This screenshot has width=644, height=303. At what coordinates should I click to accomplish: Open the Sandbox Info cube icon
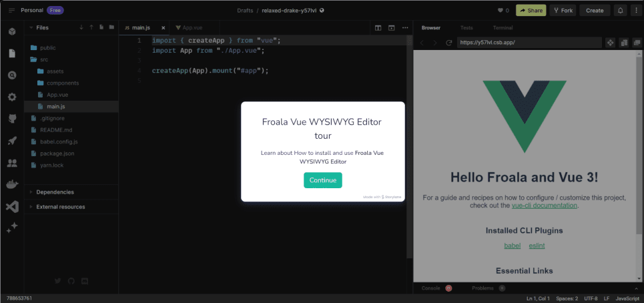coord(12,31)
